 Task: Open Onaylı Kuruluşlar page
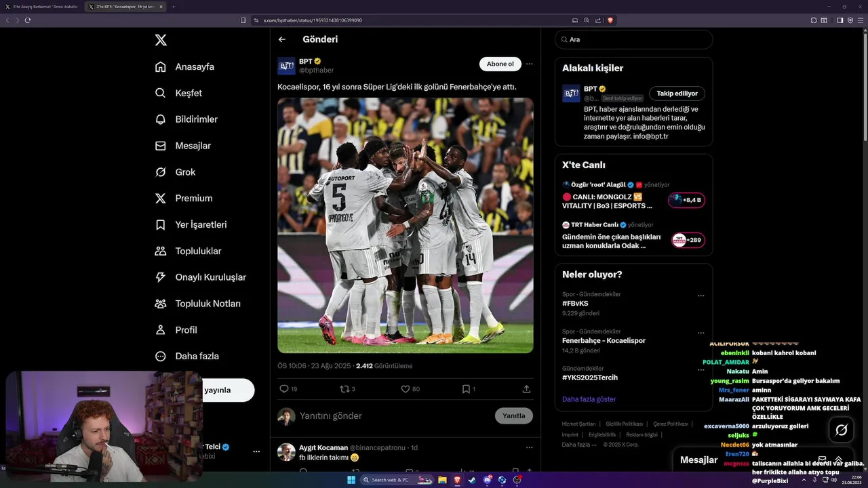coord(200,277)
